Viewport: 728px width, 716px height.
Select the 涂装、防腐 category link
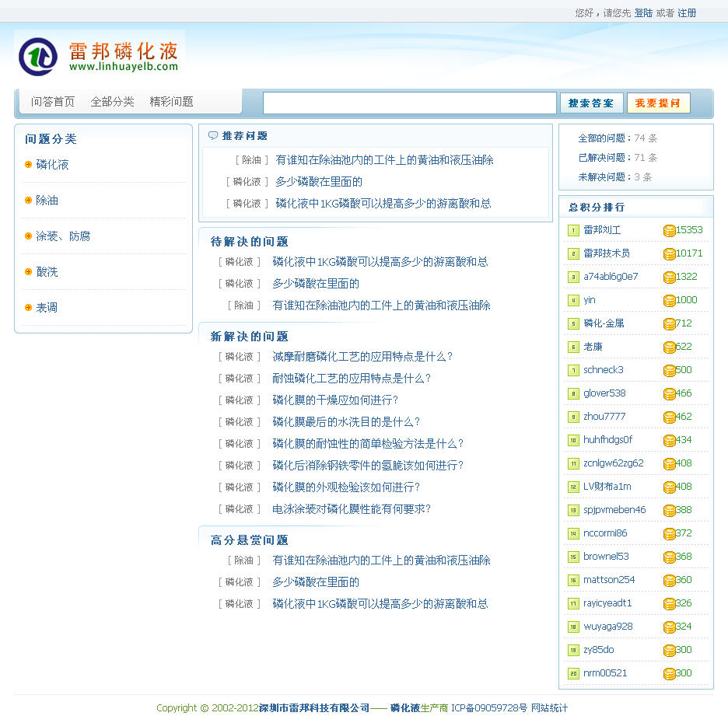click(x=63, y=236)
